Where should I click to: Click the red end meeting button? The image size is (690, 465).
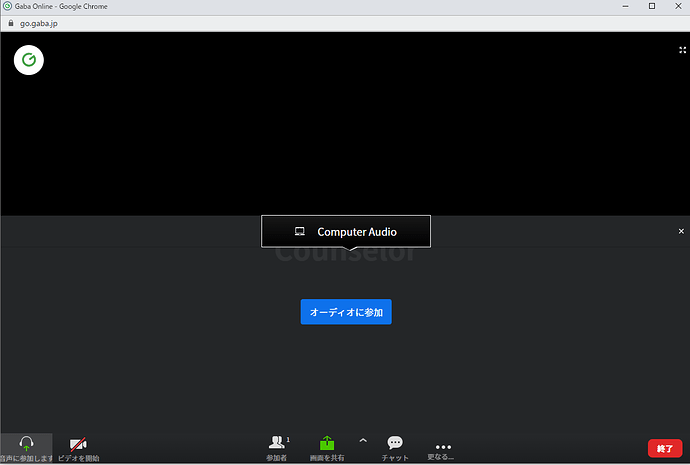click(x=665, y=448)
